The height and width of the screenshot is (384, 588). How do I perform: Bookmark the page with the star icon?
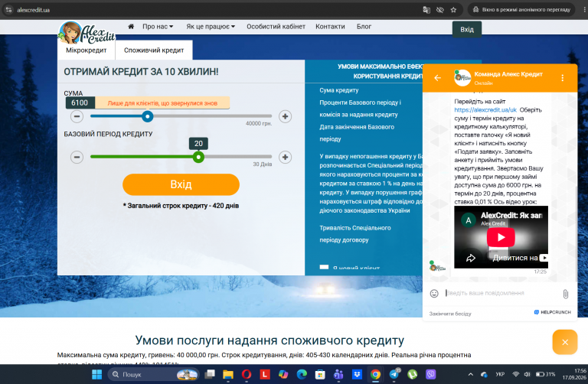[x=453, y=10]
